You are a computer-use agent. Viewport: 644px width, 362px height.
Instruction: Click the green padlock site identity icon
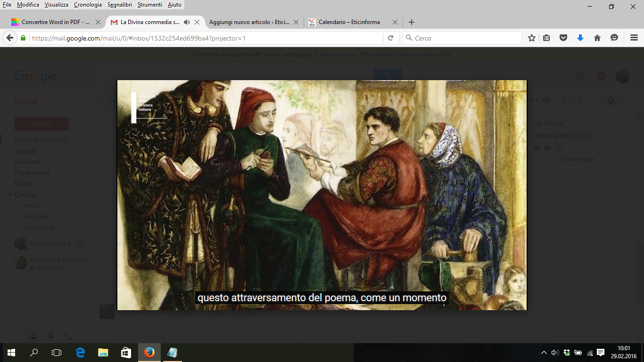pyautogui.click(x=23, y=38)
